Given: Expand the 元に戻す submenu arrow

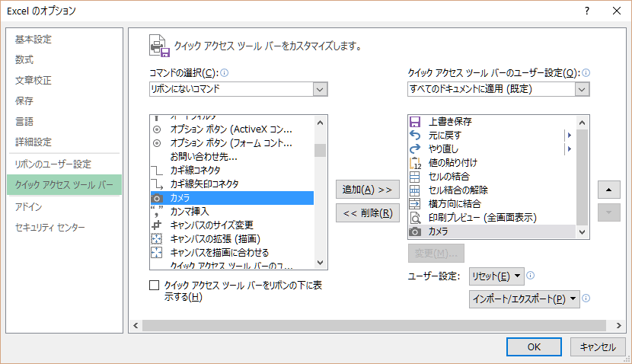Looking at the screenshot, I should coord(569,135).
